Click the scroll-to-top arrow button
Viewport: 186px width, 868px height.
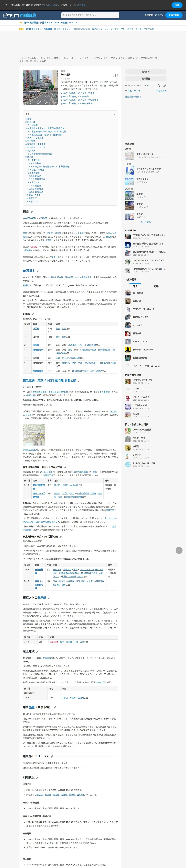[x=179, y=550]
